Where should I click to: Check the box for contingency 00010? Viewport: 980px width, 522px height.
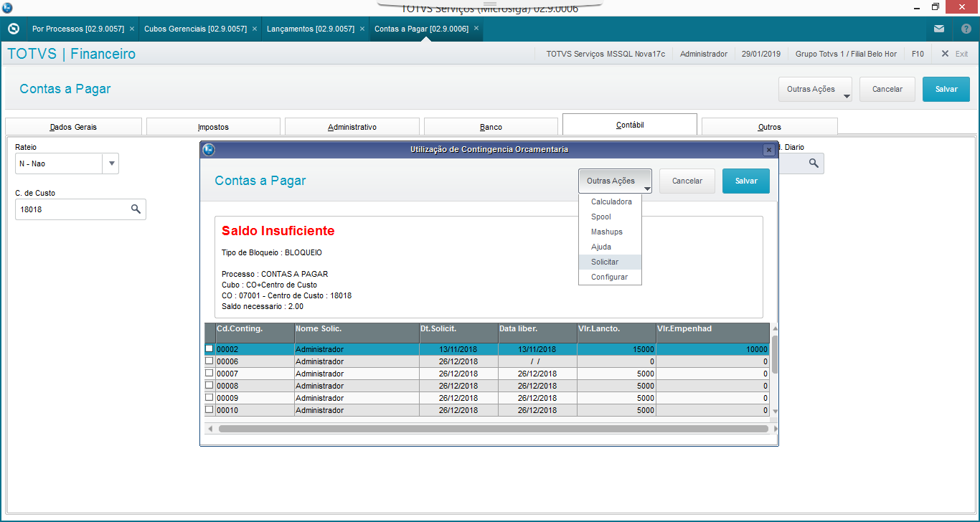coord(209,409)
